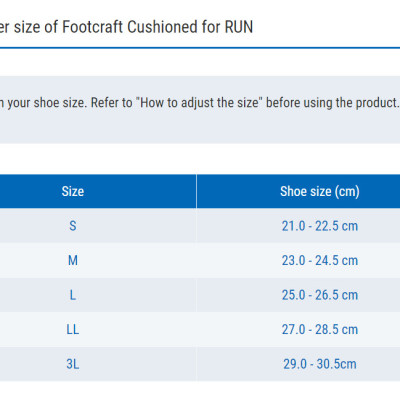This screenshot has width=400, height=400.
Task: Select the '29.0 - 30.5cm' value
Action: (320, 364)
